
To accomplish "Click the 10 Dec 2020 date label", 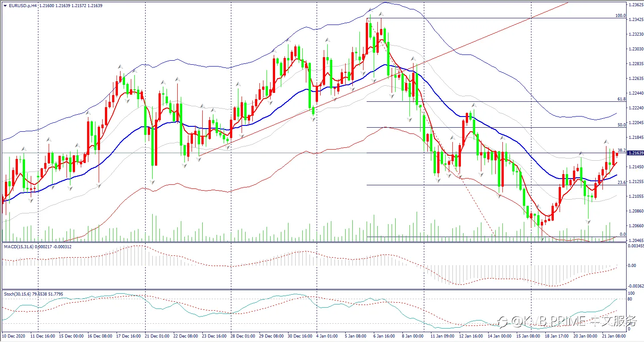I will (x=13, y=335).
